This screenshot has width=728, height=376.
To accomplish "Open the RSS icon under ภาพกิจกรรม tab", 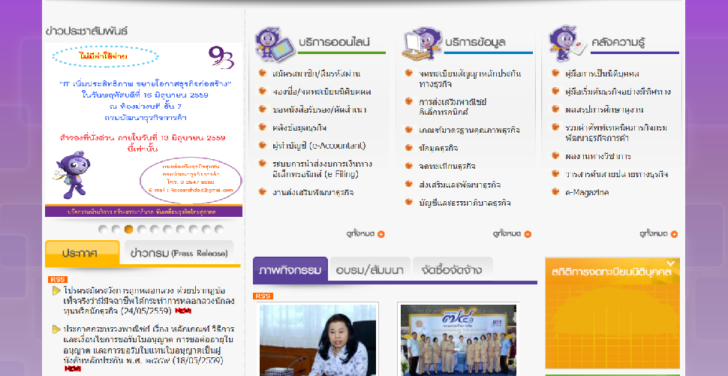I will [x=263, y=296].
